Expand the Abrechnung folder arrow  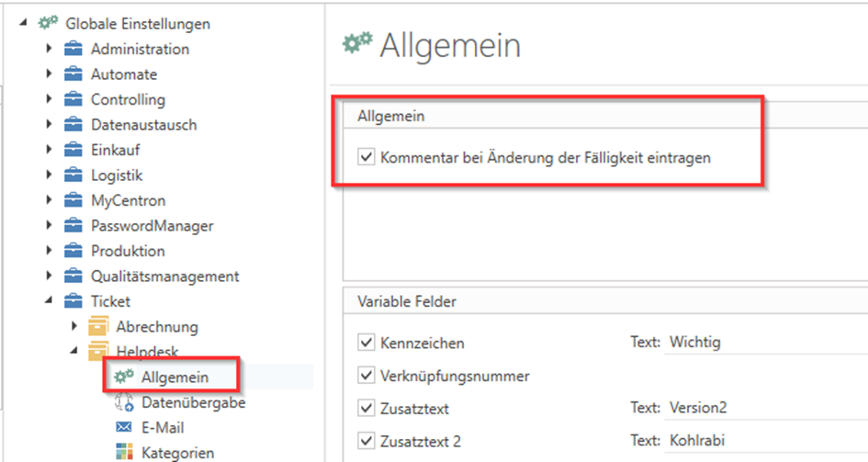[74, 326]
